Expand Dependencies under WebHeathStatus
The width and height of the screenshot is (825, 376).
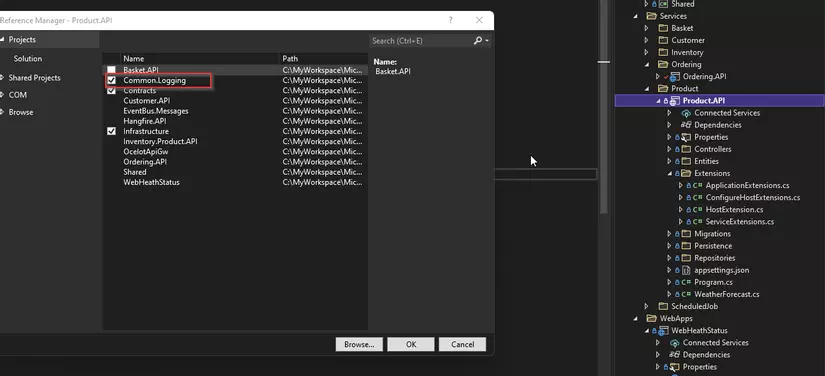(x=658, y=355)
